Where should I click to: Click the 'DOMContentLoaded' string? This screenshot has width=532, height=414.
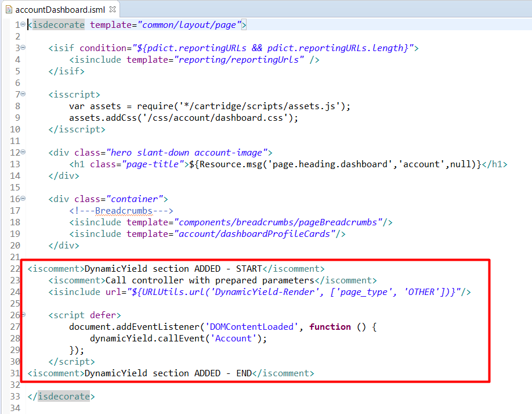click(x=251, y=327)
